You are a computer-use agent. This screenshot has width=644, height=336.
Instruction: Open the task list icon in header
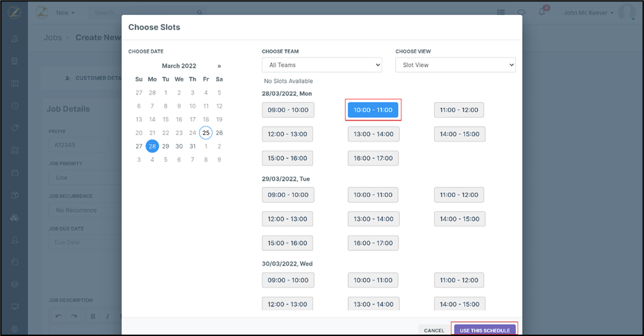point(501,12)
